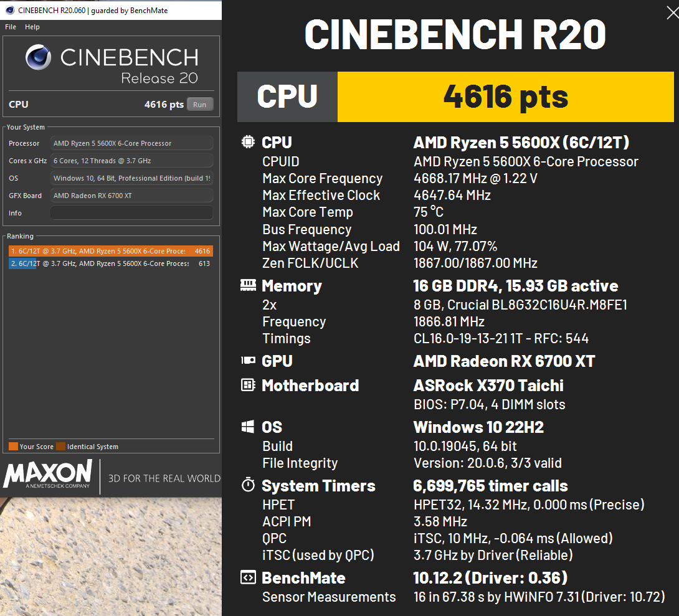
Task: Click the brown Identical System legend swatch
Action: click(x=60, y=447)
